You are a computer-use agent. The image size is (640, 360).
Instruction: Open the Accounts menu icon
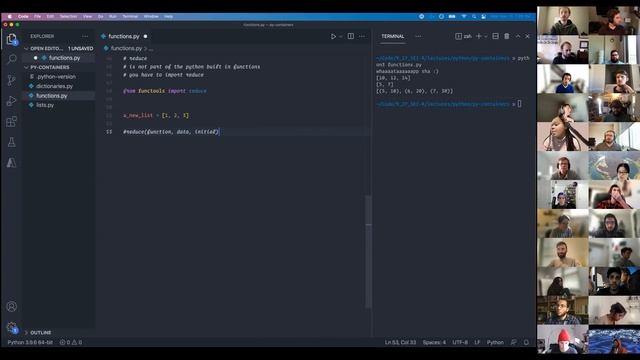click(11, 307)
